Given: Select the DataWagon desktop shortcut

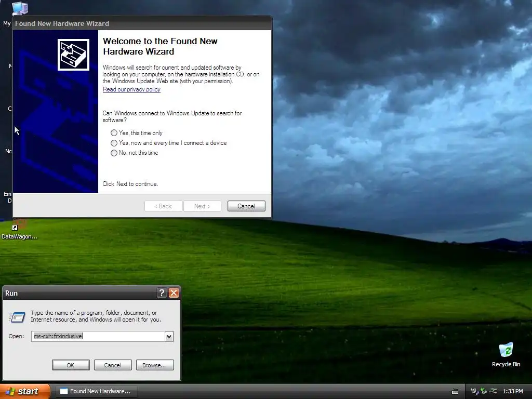Looking at the screenshot, I should 19,230.
